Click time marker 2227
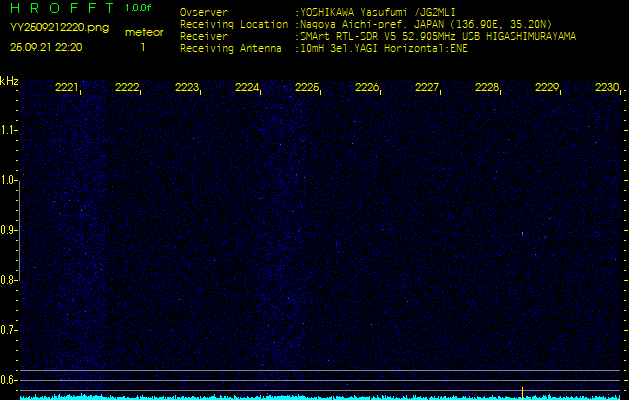The height and width of the screenshot is (400, 629). (427, 87)
